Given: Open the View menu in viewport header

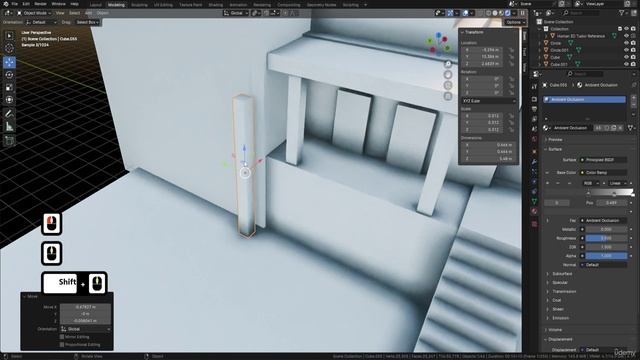Looking at the screenshot, I should 60,13.
